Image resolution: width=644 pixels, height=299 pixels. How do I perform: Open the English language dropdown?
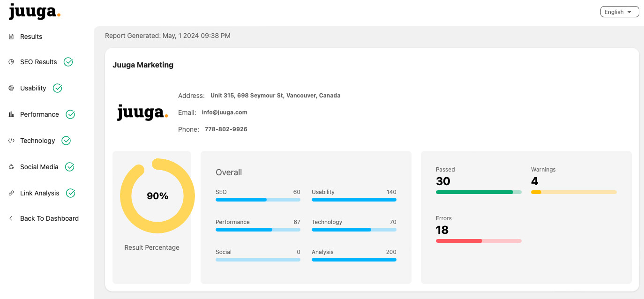coord(619,12)
